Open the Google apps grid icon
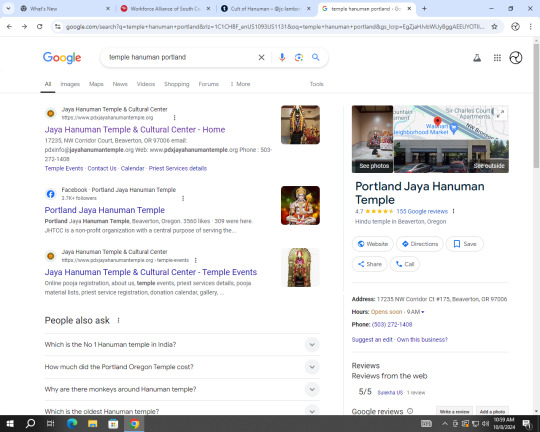 (497, 58)
